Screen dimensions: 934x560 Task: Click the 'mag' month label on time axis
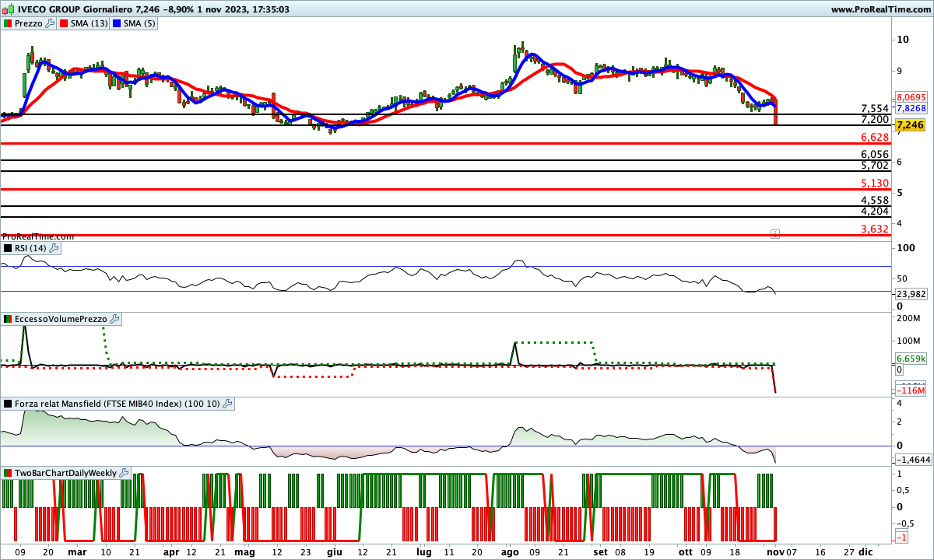(244, 551)
